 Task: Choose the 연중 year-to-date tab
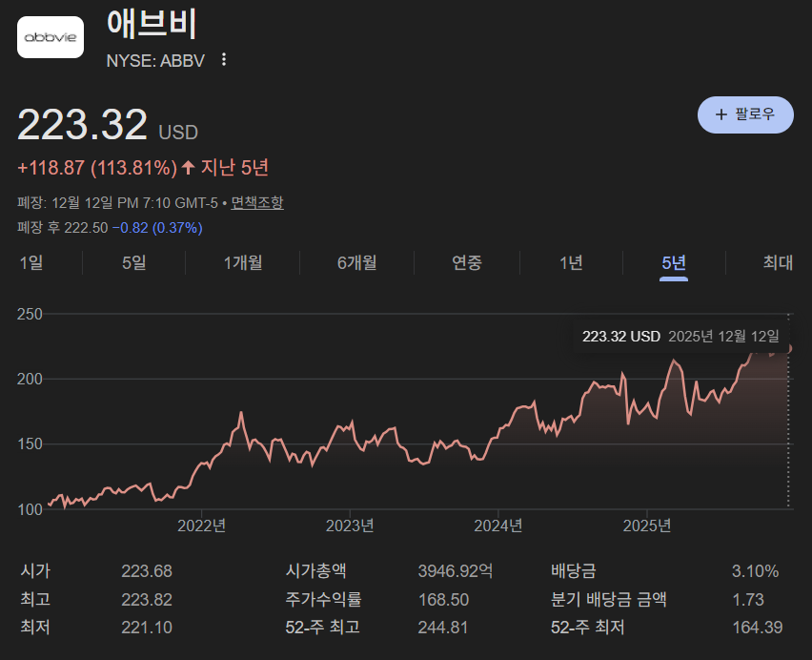[467, 262]
